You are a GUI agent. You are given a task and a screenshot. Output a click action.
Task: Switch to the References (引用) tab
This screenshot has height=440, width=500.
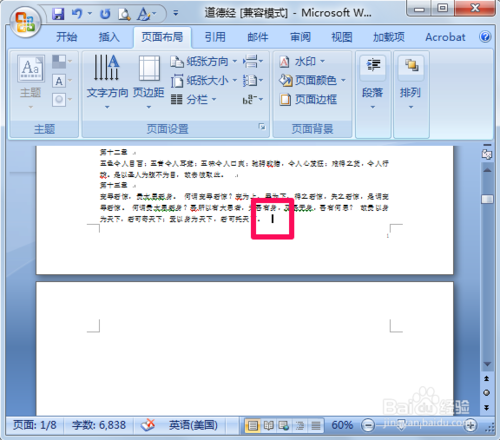point(215,37)
